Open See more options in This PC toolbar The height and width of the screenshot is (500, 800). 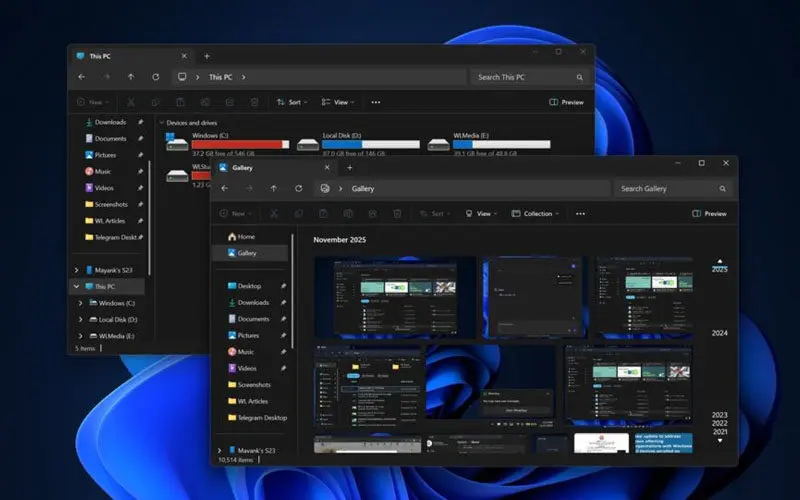click(x=376, y=102)
